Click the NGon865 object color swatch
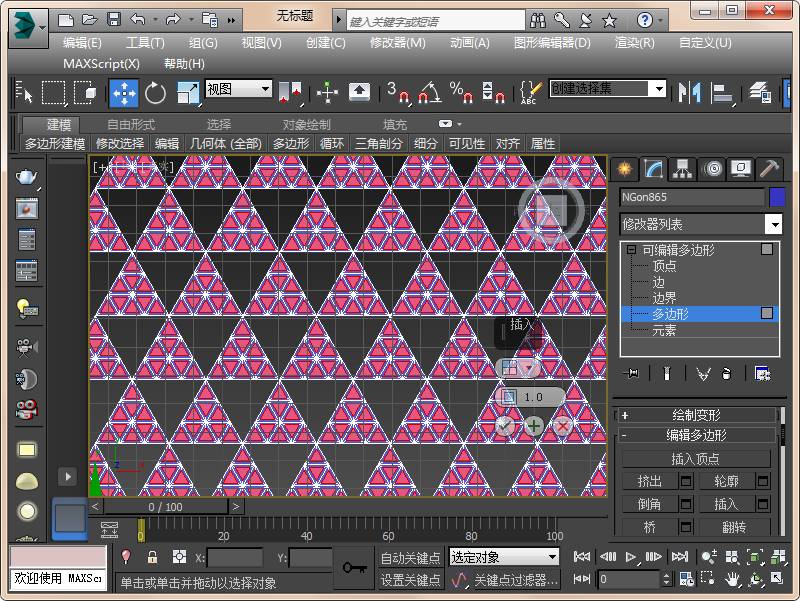 (x=777, y=197)
